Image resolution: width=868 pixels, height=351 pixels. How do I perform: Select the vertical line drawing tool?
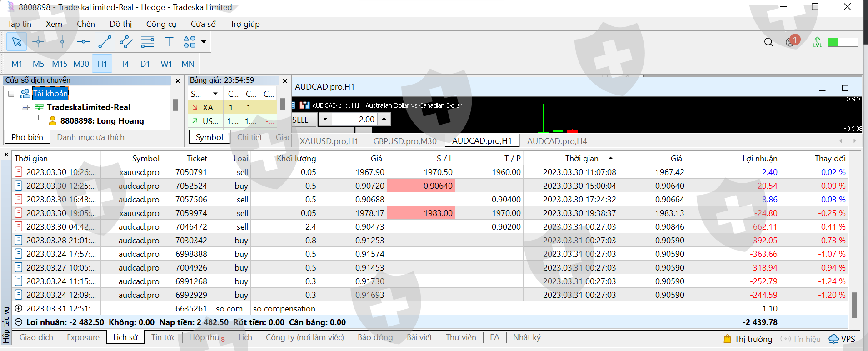62,42
